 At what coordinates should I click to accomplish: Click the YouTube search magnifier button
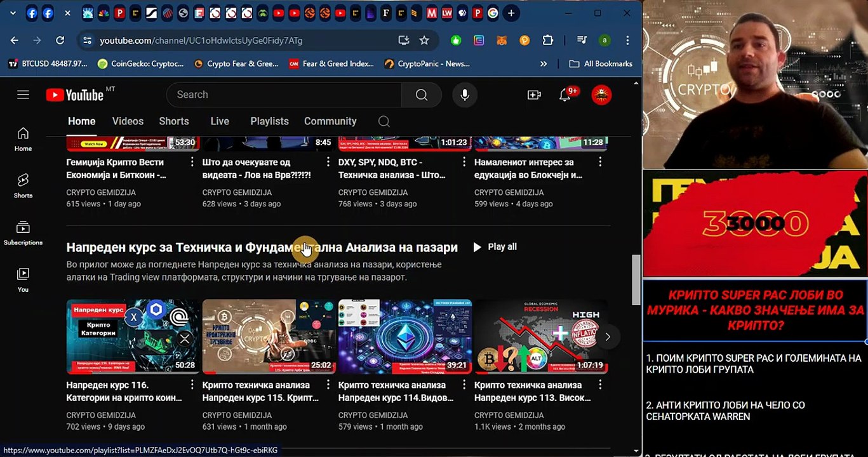pos(422,95)
